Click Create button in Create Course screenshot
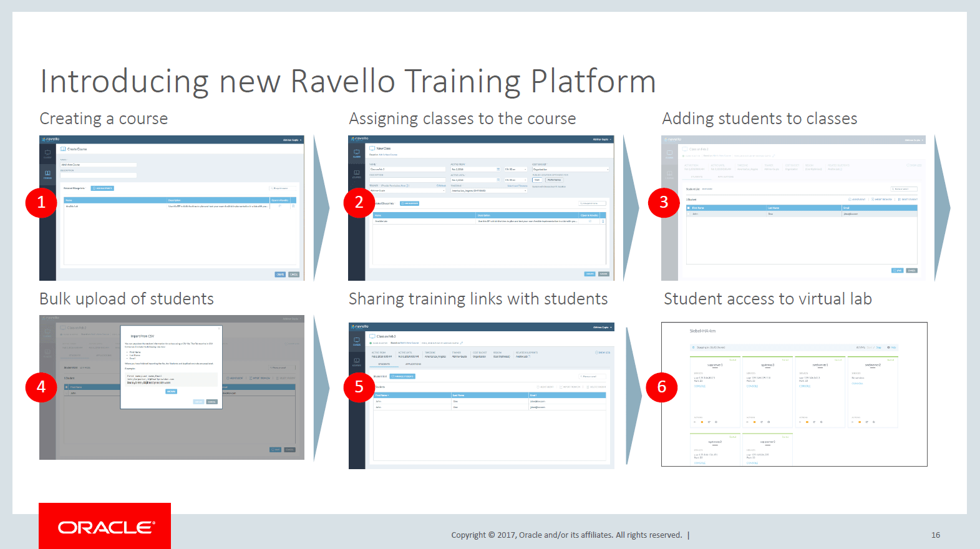980x549 pixels. click(x=280, y=274)
